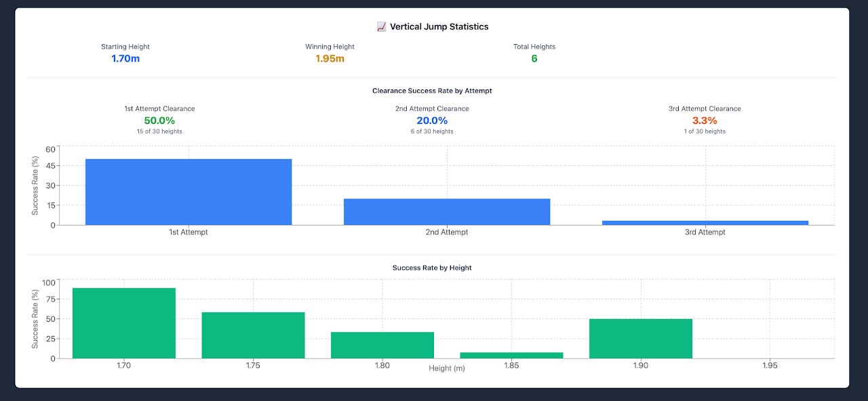Pick the short green bar at 1.85

point(511,355)
